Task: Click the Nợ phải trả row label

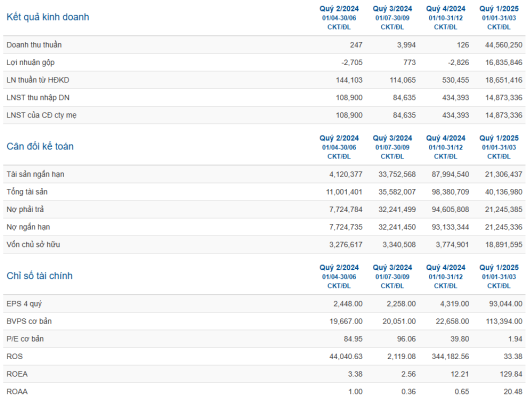Action: (25, 209)
